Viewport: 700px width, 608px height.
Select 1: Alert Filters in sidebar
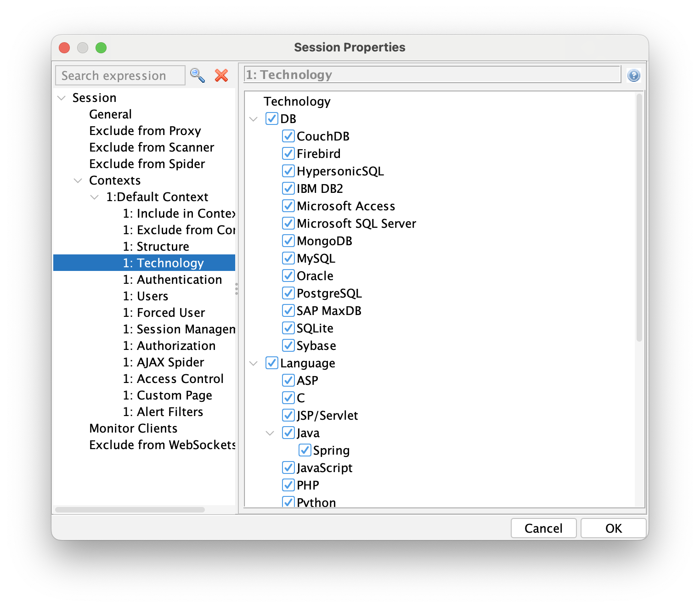163,412
